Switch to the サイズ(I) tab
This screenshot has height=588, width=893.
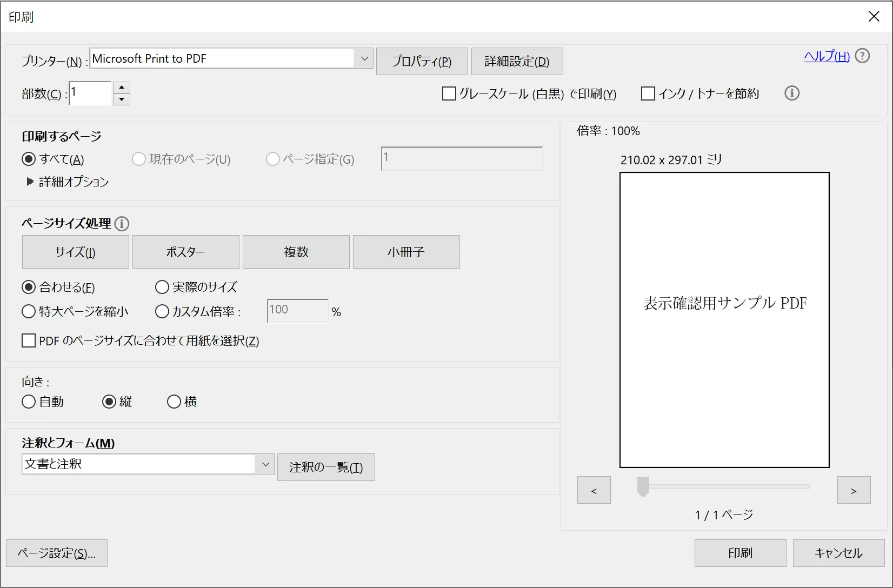point(76,252)
